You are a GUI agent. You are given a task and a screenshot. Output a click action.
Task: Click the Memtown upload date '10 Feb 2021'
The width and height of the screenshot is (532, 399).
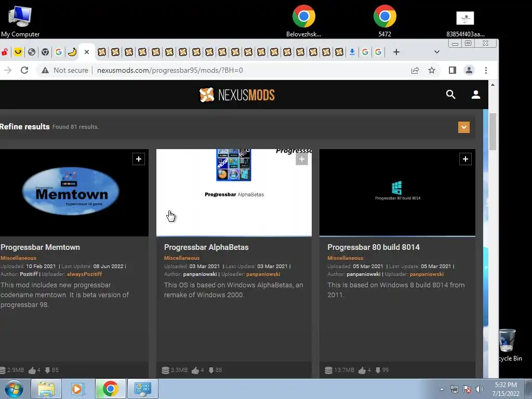[41, 267]
